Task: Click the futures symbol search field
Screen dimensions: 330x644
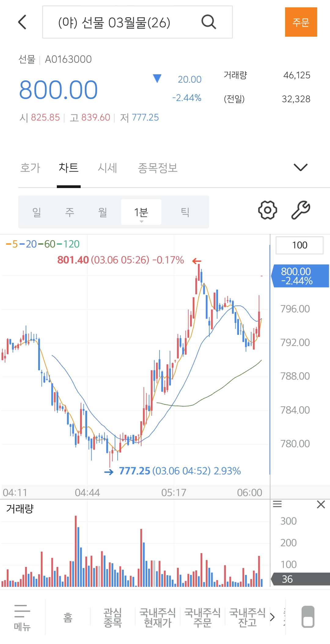Action: pyautogui.click(x=122, y=22)
